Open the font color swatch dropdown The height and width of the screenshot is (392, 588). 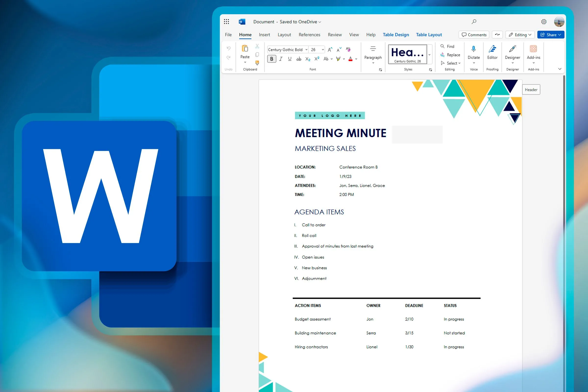pyautogui.click(x=357, y=59)
